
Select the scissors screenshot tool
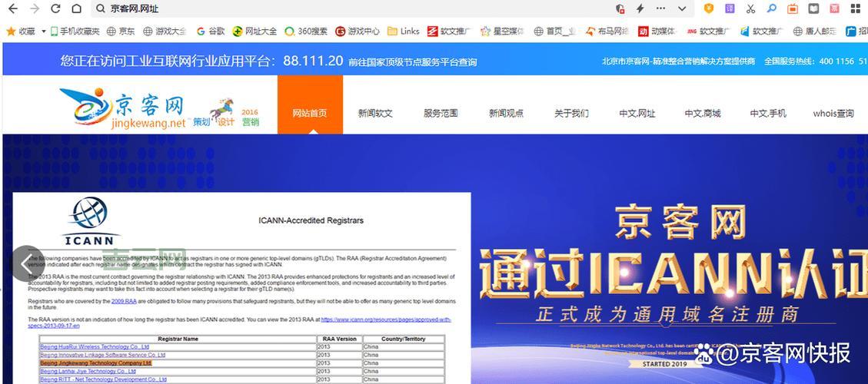coord(750,8)
